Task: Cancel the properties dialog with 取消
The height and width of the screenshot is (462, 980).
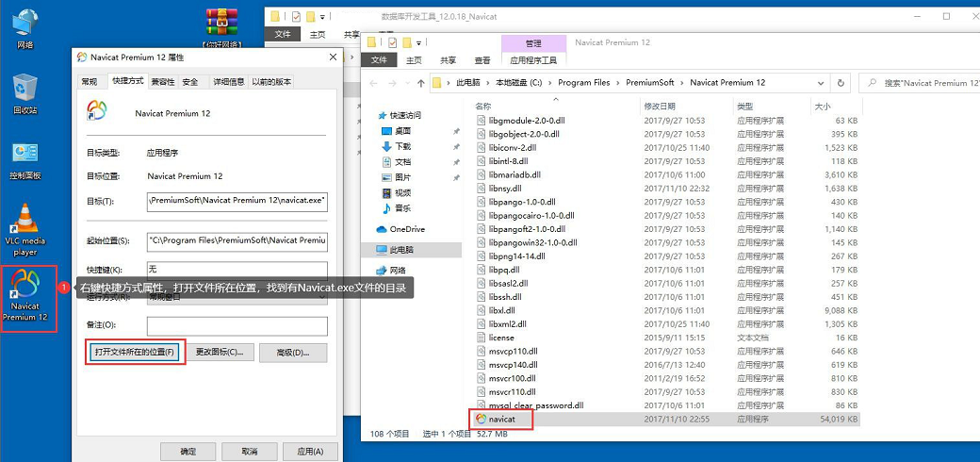Action: pos(249,452)
